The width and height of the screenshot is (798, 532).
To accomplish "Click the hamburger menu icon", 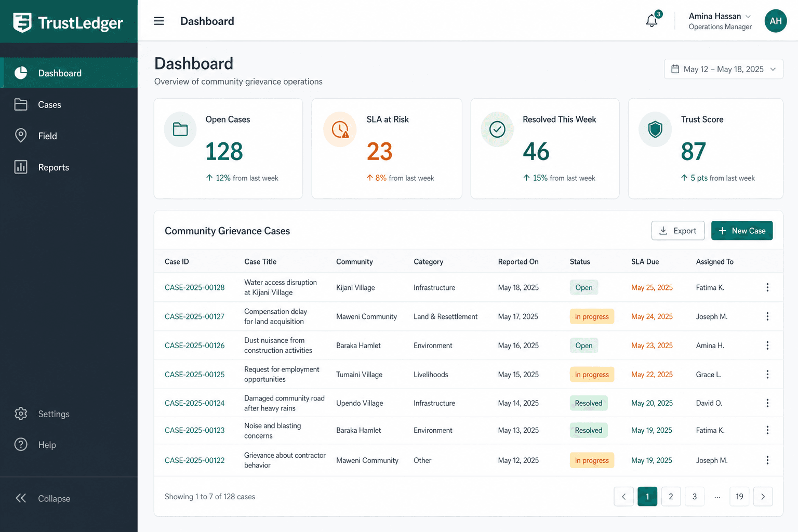I will 159,21.
